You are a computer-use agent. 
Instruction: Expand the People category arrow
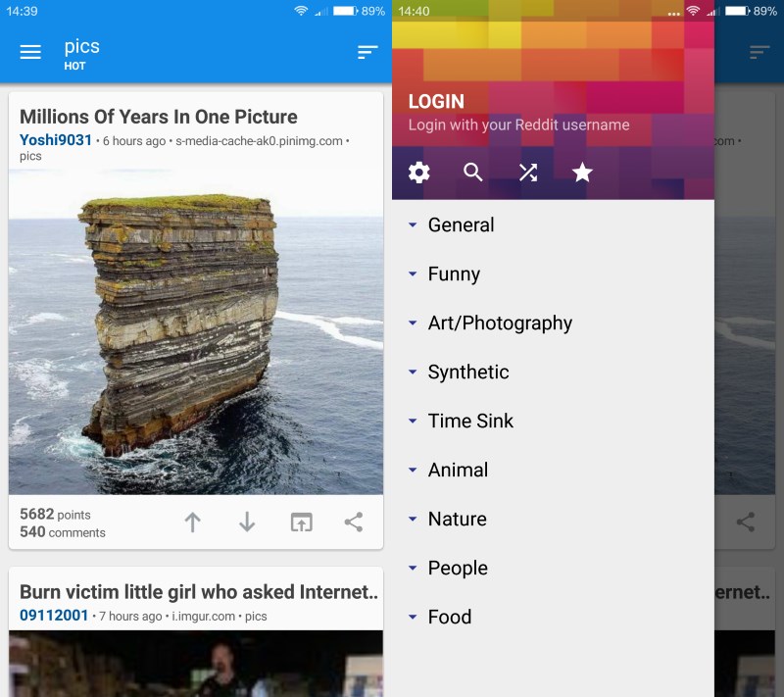(413, 568)
